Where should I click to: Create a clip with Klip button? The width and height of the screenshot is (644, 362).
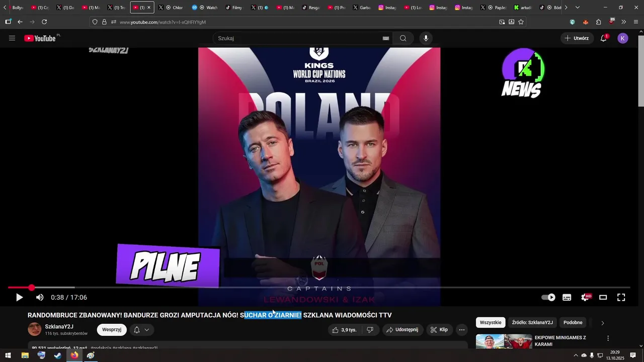[x=439, y=330]
